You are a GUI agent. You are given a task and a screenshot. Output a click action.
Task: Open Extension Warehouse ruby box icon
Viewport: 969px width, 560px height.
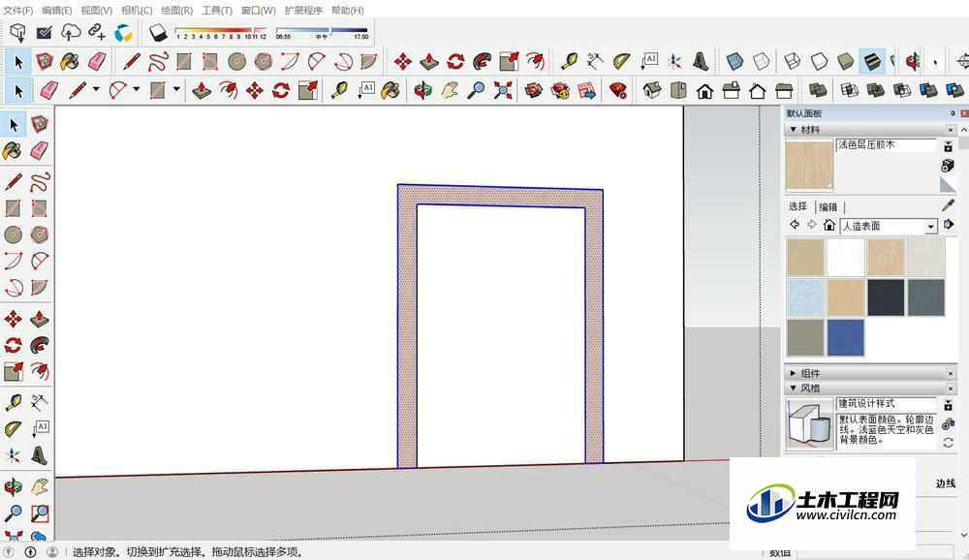[560, 91]
